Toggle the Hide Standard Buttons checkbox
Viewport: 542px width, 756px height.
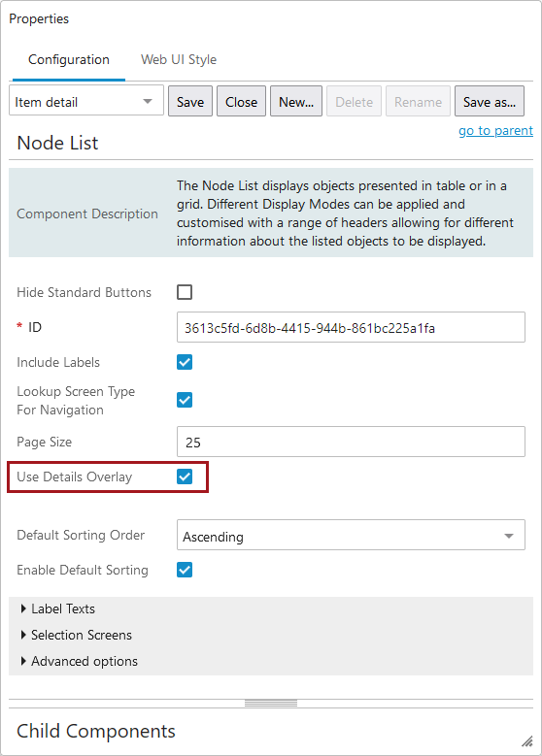[x=185, y=292]
